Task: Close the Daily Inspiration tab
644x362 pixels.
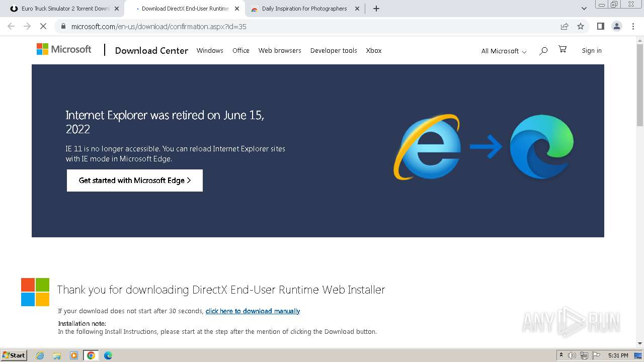Action: [x=357, y=9]
